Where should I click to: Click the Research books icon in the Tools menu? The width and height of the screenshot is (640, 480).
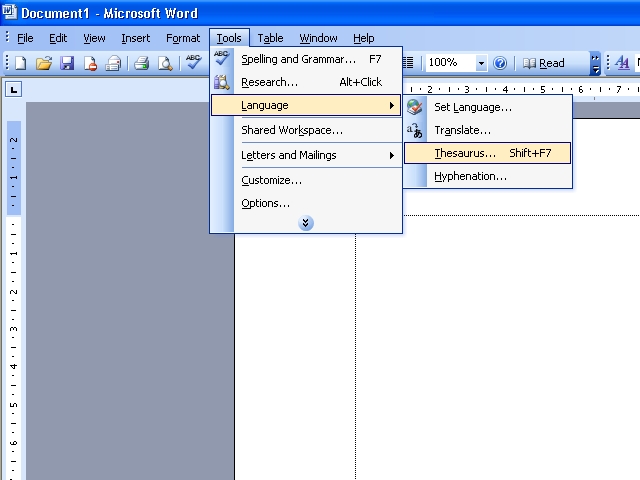click(x=222, y=82)
